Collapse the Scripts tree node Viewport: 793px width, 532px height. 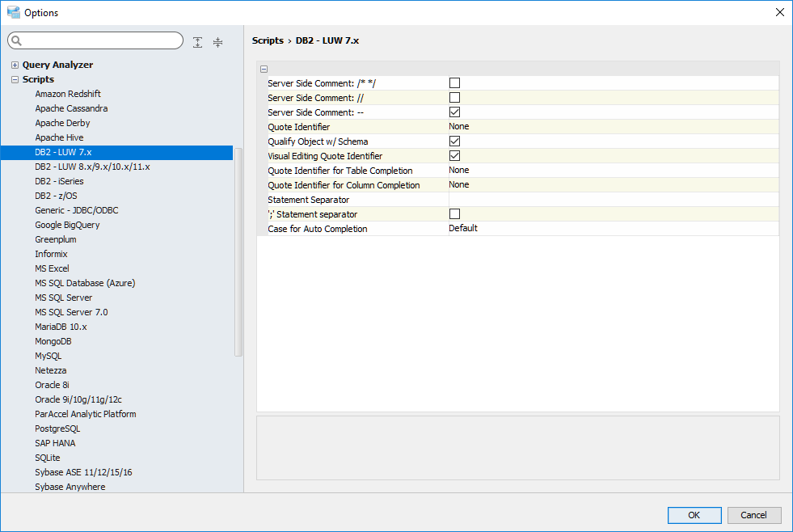(x=15, y=79)
